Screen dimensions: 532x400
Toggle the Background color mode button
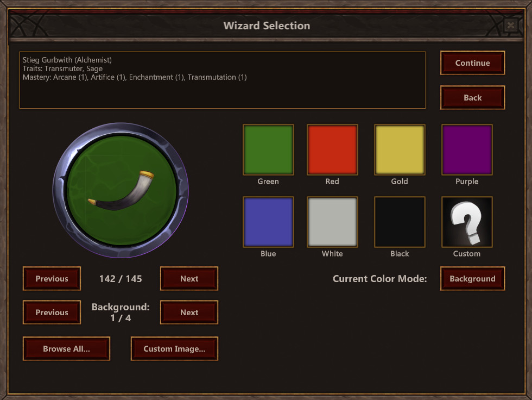pos(472,278)
